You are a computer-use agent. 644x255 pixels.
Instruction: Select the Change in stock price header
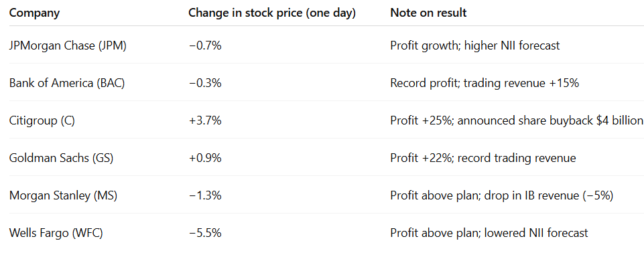point(272,13)
